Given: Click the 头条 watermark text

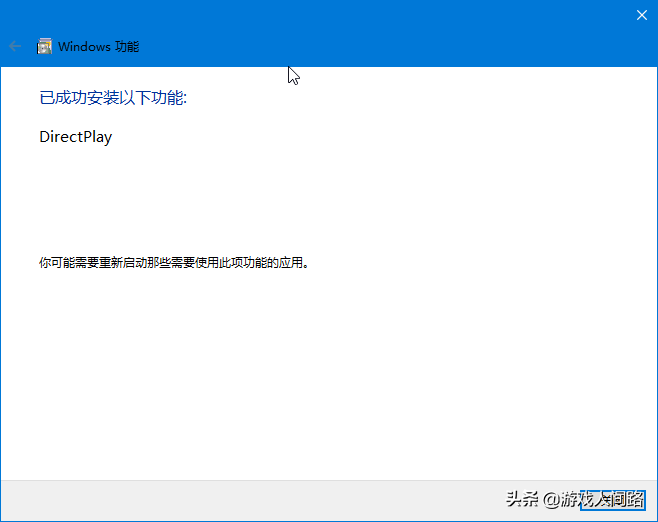Looking at the screenshot, I should coord(522,499).
